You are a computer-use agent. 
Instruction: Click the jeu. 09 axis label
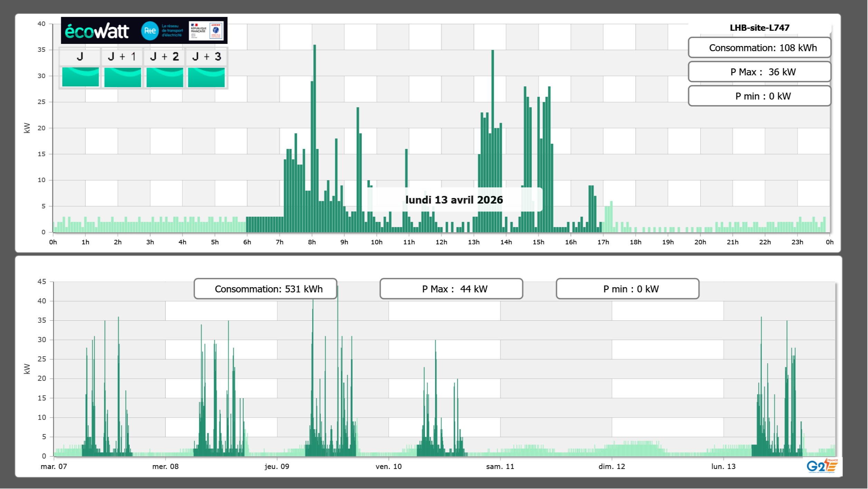click(277, 467)
